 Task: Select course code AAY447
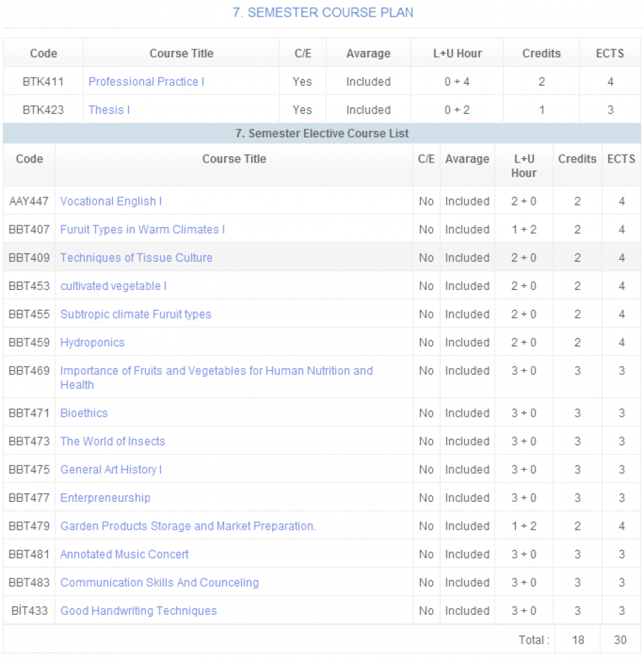pyautogui.click(x=29, y=201)
